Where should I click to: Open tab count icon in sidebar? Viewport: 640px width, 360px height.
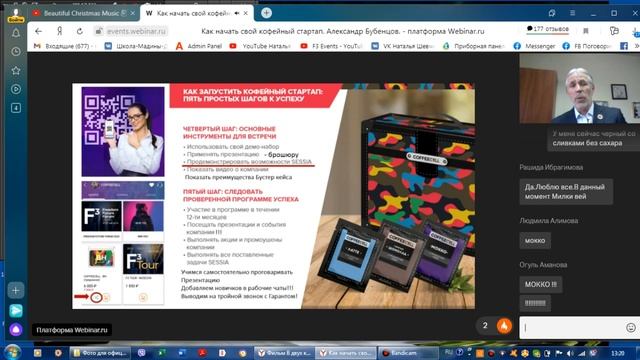[16, 108]
